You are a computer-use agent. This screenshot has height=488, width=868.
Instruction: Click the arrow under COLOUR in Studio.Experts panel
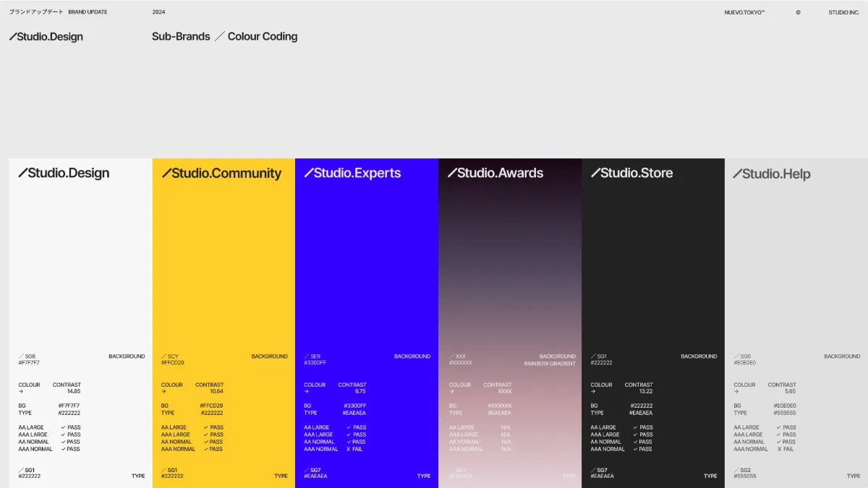tap(307, 391)
